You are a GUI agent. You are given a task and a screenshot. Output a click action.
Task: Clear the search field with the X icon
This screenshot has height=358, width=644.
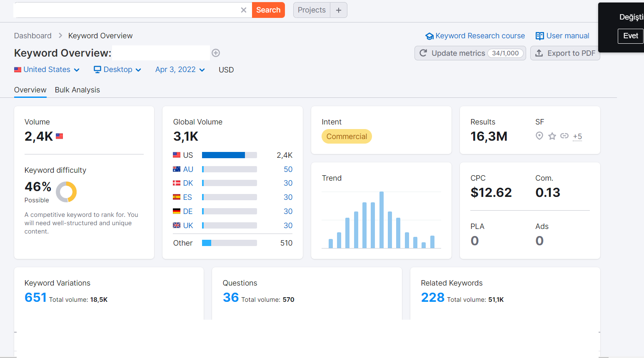244,10
